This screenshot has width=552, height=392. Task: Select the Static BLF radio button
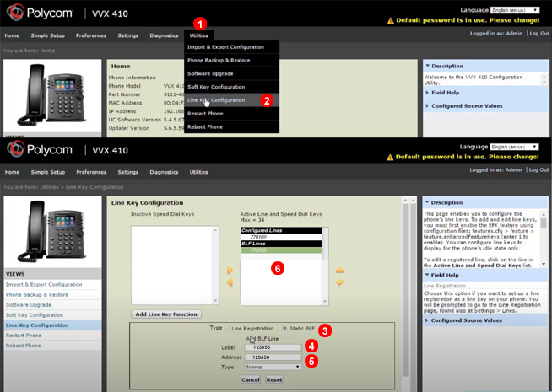point(284,329)
